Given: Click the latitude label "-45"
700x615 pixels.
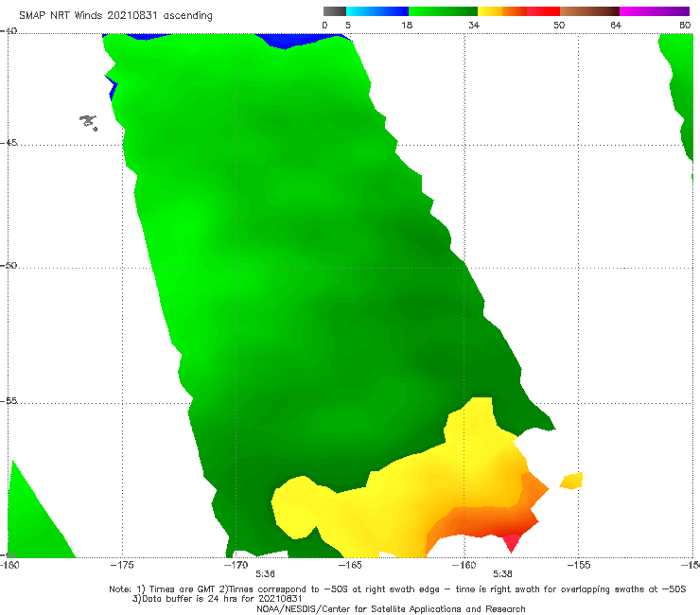Looking at the screenshot, I should [x=9, y=143].
